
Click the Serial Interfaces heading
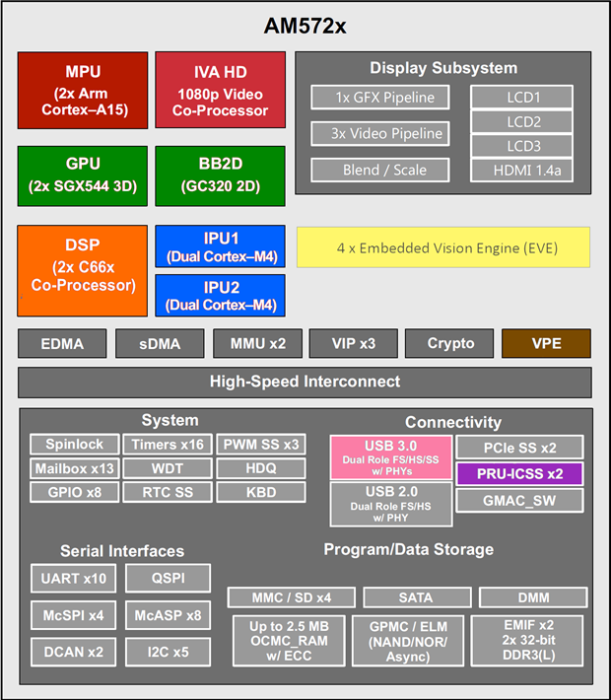pyautogui.click(x=122, y=551)
